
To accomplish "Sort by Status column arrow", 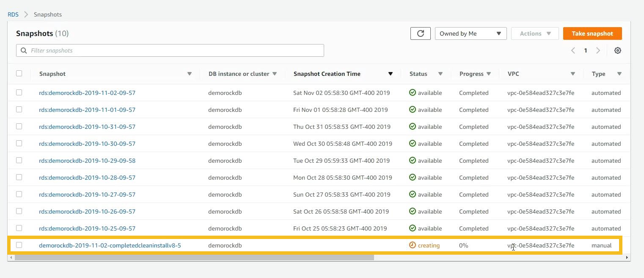I will pyautogui.click(x=440, y=74).
